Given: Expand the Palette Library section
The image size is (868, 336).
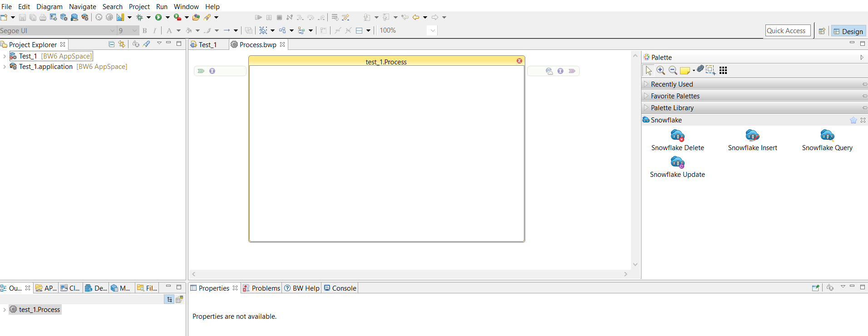Looking at the screenshot, I should pos(646,108).
